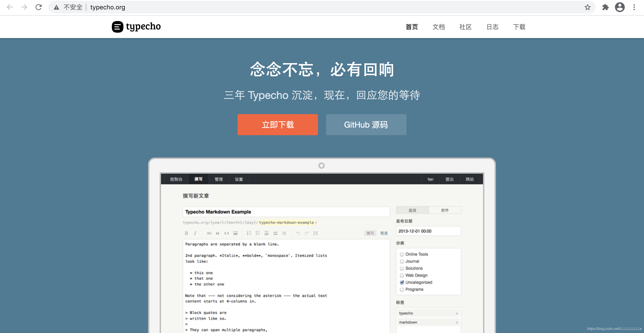The height and width of the screenshot is (333, 644).
Task: Reload the typecho.org page
Action: 38,7
